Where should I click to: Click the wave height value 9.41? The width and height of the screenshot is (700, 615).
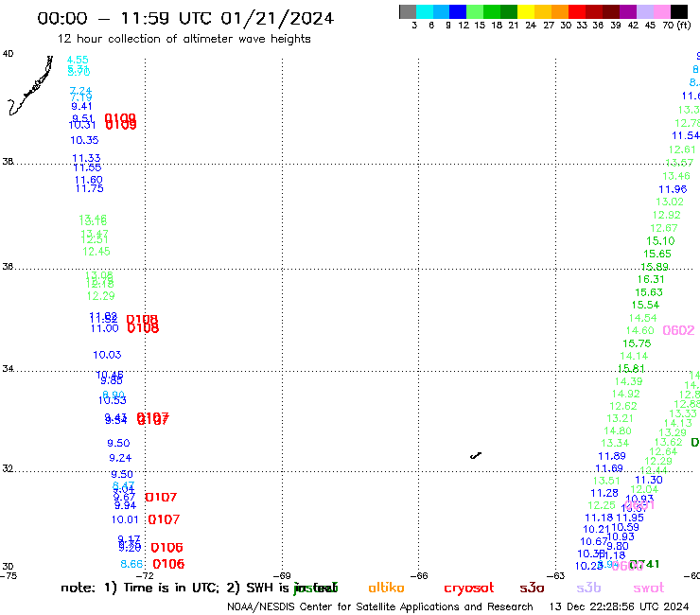click(x=81, y=106)
